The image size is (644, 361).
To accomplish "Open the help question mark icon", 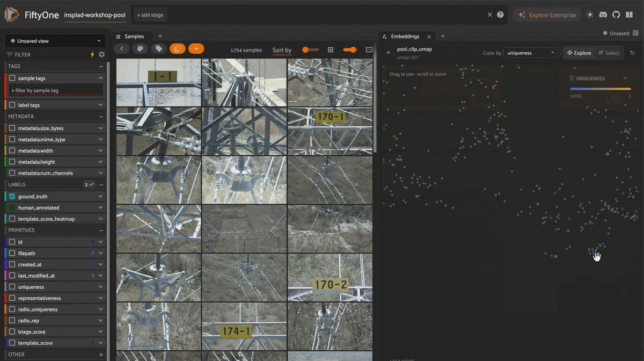I will tap(500, 15).
